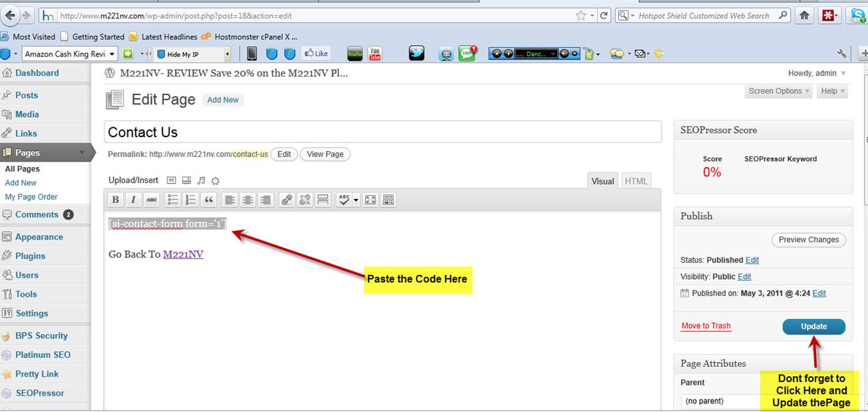The width and height of the screenshot is (868, 412).
Task: Show the kitchen sink toolbar row
Action: [389, 200]
